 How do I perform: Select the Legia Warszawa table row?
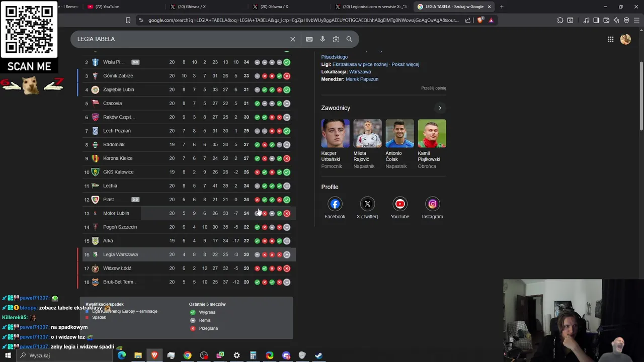pyautogui.click(x=189, y=254)
